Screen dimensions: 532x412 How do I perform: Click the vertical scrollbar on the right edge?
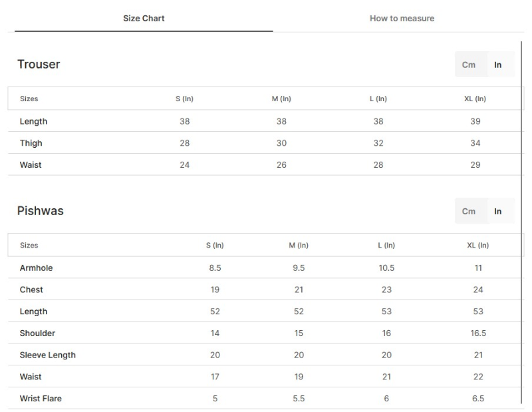click(x=523, y=220)
